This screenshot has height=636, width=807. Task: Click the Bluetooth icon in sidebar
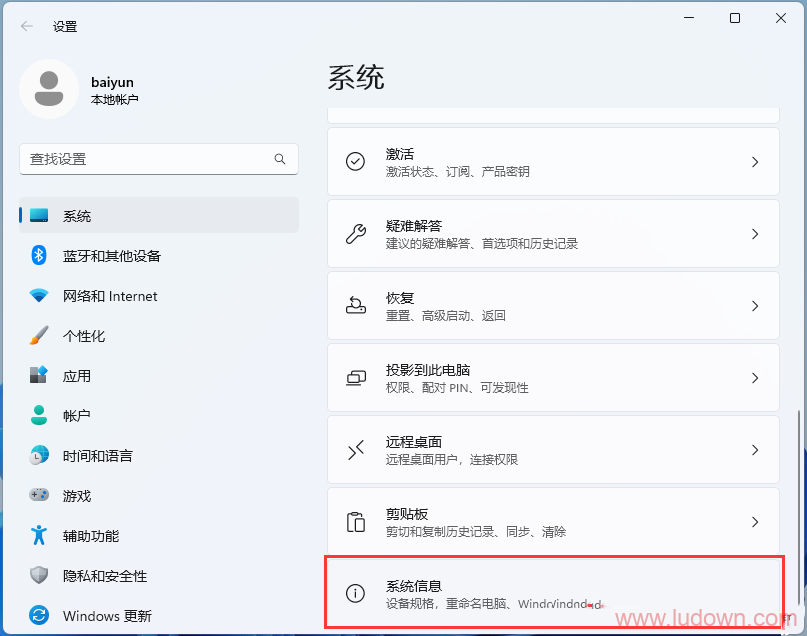(39, 255)
